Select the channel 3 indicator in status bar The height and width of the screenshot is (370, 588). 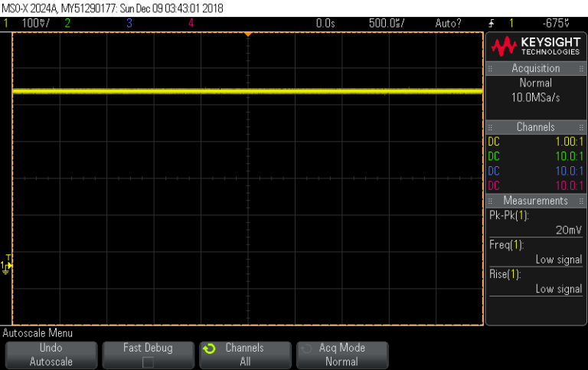tap(129, 23)
